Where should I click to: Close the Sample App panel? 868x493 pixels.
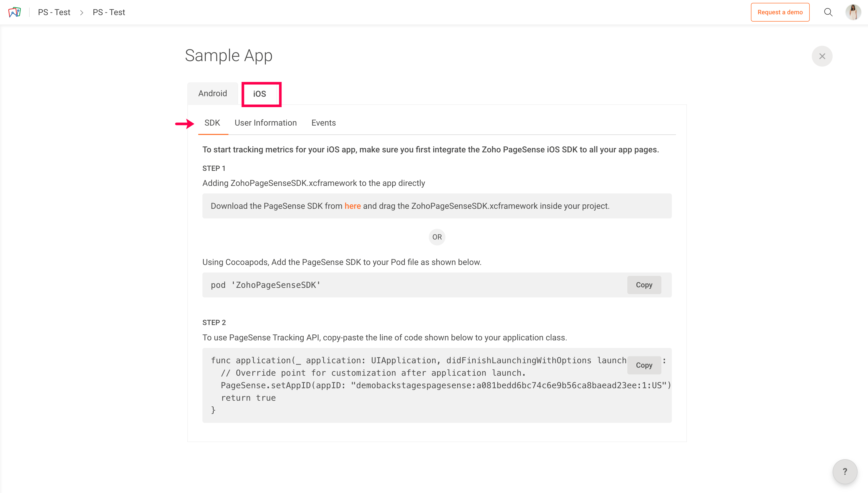pyautogui.click(x=822, y=56)
